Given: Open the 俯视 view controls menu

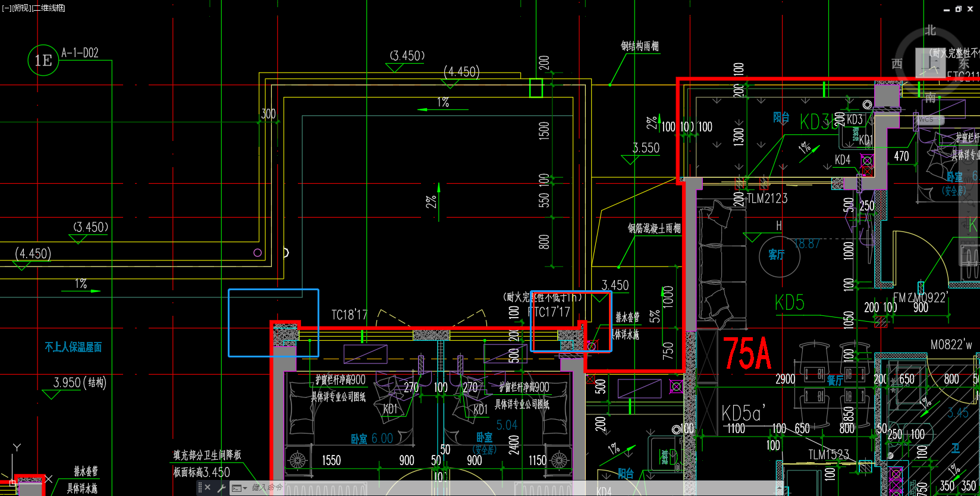Looking at the screenshot, I should (21, 8).
